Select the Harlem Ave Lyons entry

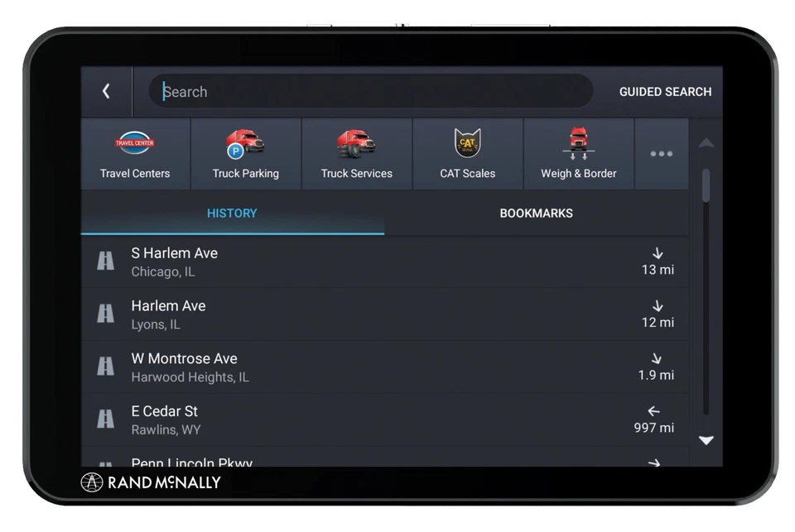tap(331, 314)
